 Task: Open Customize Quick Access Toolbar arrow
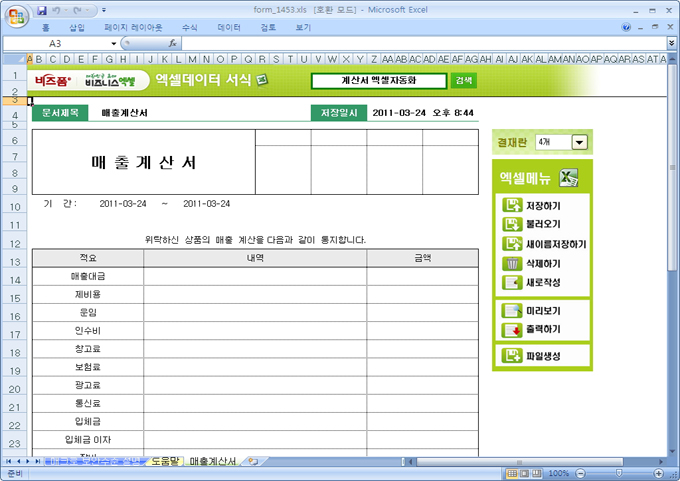104,10
